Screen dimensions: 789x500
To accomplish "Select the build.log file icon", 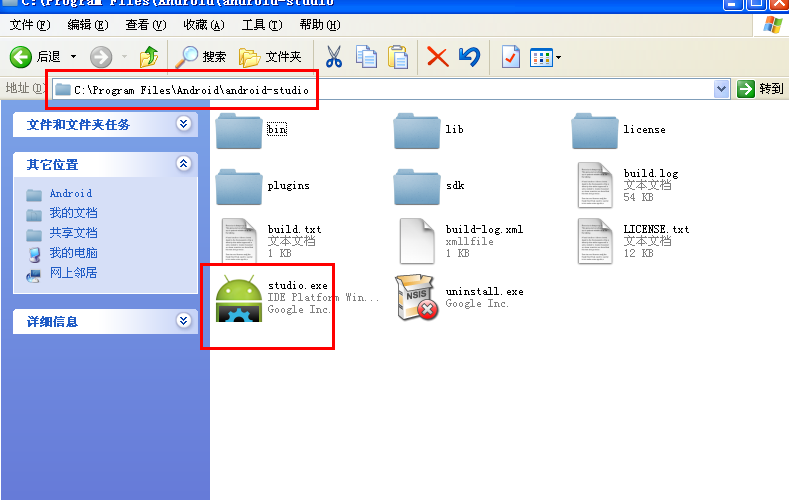I will click(x=595, y=185).
